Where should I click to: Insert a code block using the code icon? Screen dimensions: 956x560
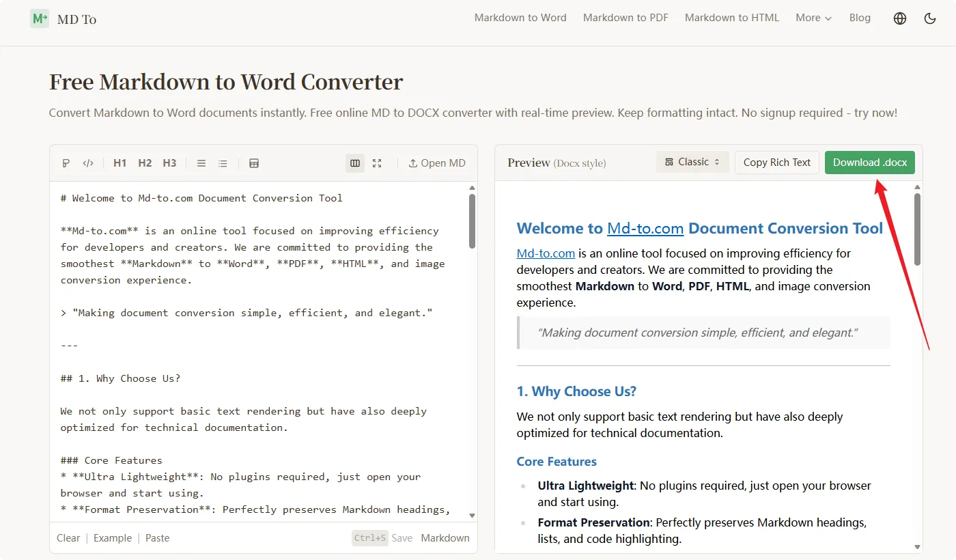click(x=87, y=163)
